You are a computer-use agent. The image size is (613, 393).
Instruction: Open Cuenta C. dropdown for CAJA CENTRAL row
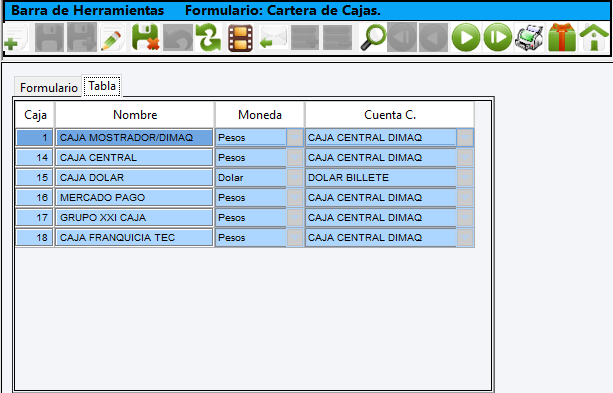pos(465,158)
